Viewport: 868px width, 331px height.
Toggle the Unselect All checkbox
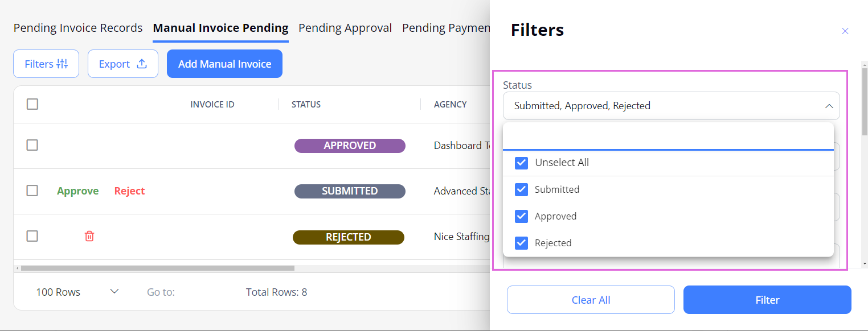[521, 163]
